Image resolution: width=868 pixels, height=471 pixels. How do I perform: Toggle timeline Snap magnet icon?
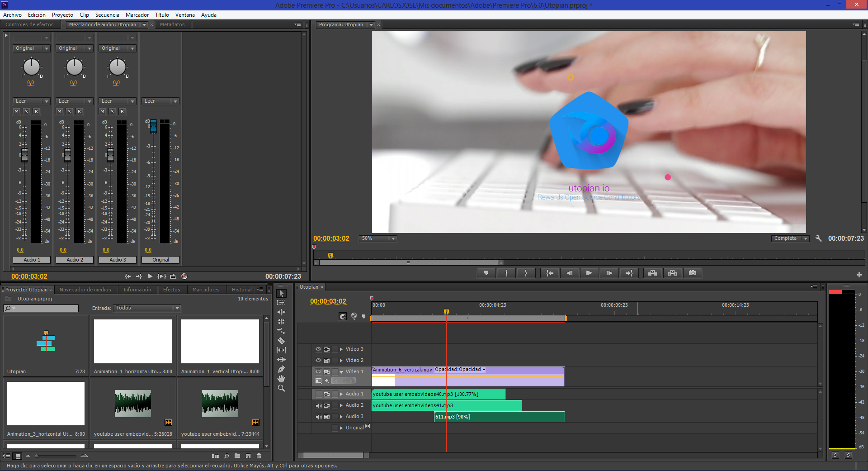[343, 317]
